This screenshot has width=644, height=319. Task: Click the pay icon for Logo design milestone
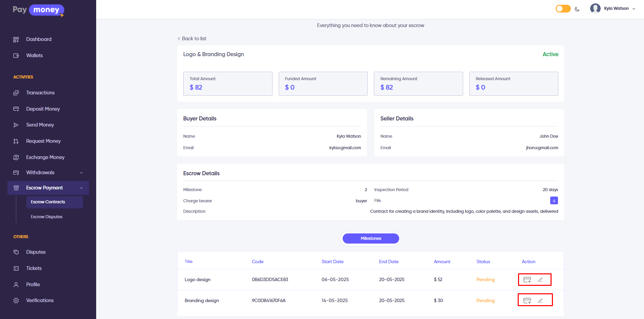(x=527, y=280)
